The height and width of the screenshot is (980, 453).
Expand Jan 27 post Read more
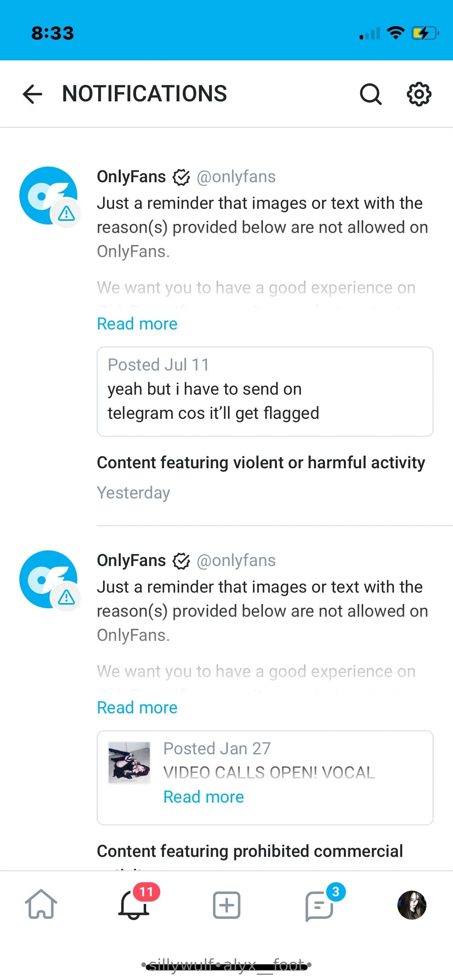[x=203, y=797]
